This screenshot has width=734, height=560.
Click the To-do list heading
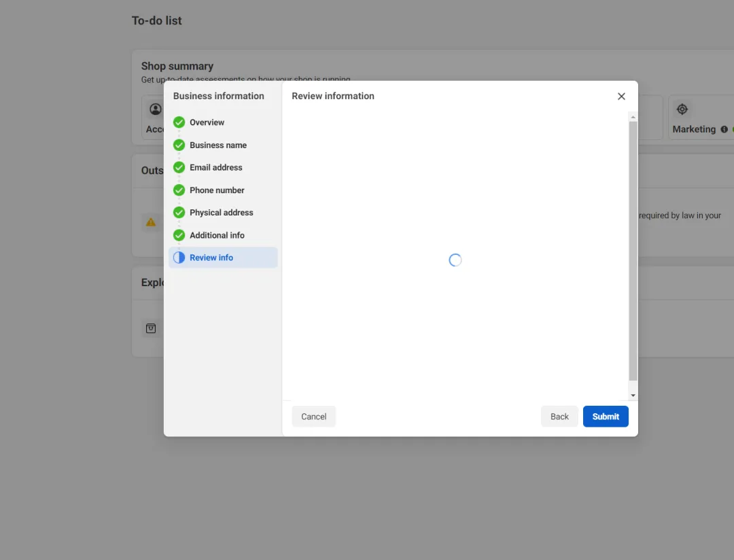click(157, 20)
